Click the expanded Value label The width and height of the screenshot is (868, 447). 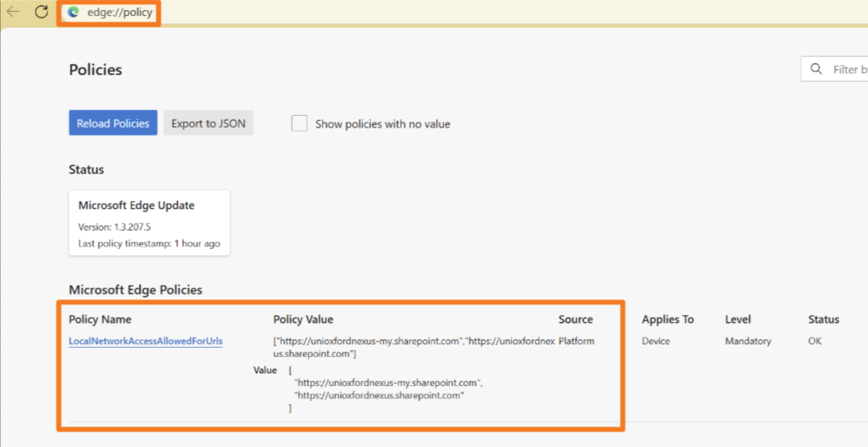(265, 370)
